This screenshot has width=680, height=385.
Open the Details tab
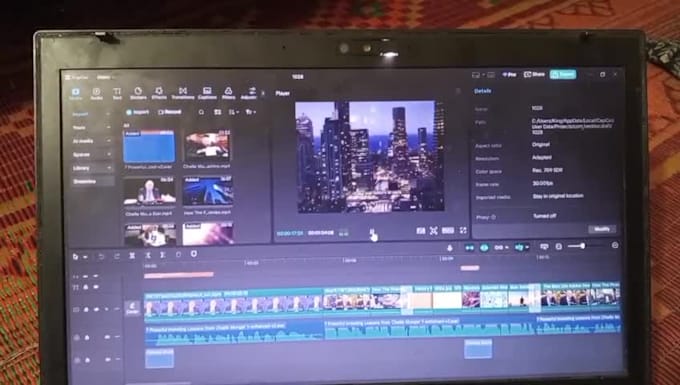(x=482, y=91)
